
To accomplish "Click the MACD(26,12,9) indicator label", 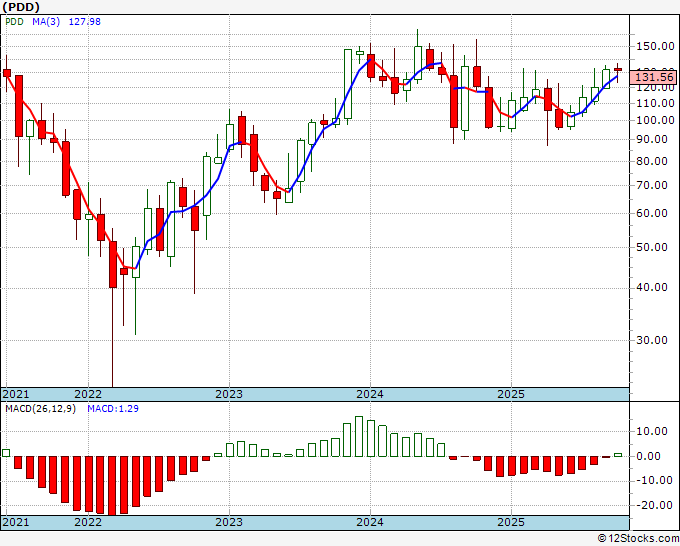I will click(x=40, y=409).
